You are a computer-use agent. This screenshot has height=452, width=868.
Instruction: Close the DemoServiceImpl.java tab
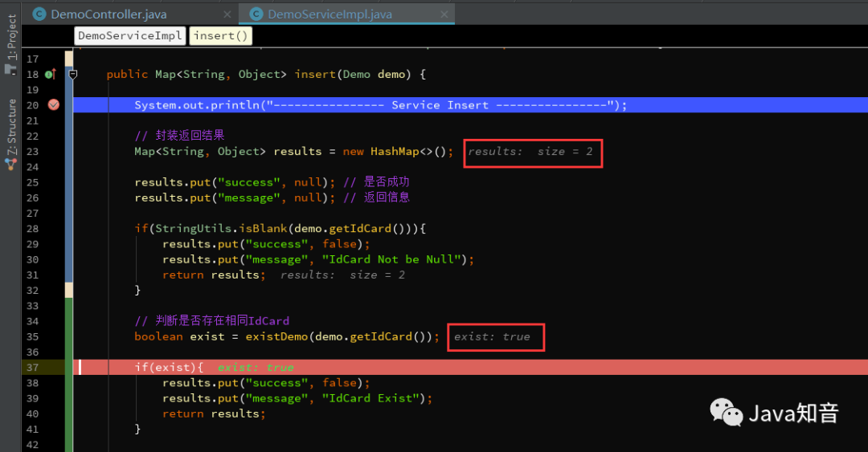click(444, 14)
